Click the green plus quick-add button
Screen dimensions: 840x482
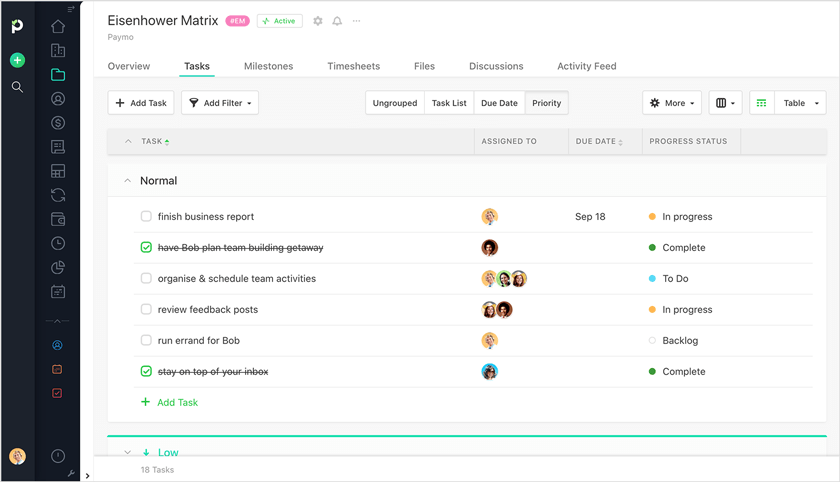pos(17,60)
